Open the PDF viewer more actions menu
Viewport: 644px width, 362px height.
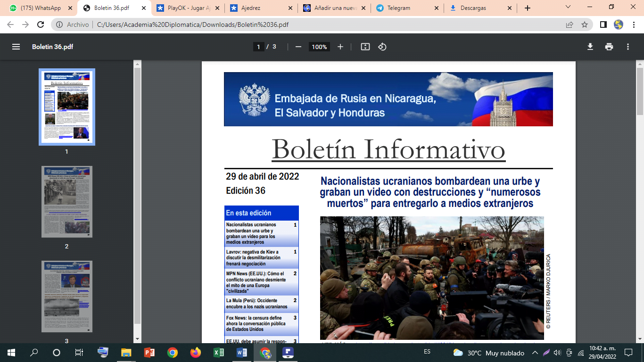(x=628, y=47)
